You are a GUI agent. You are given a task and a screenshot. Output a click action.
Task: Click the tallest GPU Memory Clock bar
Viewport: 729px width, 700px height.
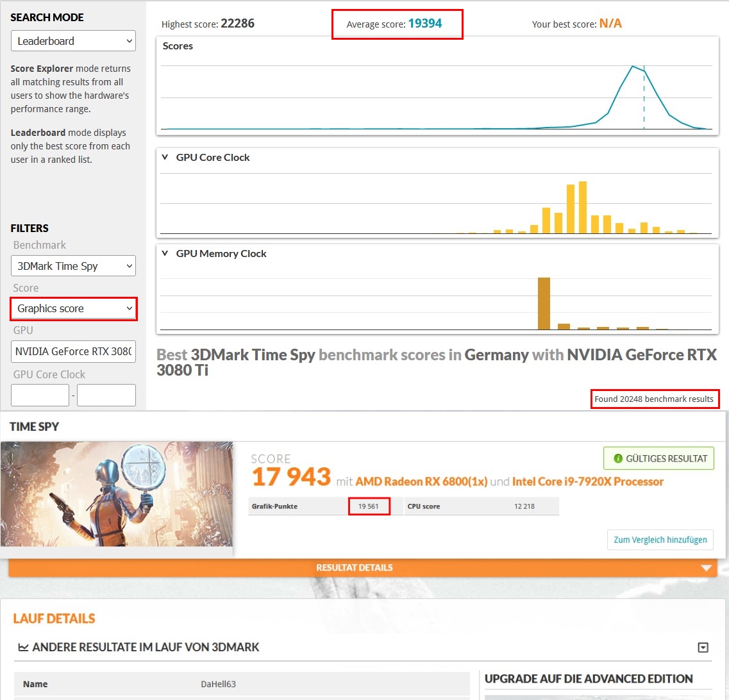(x=544, y=303)
